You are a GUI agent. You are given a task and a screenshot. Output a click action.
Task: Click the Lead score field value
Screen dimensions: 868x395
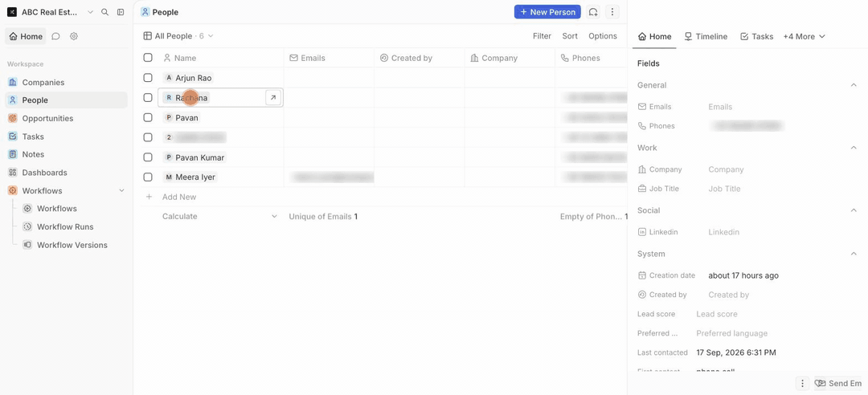[716, 314]
